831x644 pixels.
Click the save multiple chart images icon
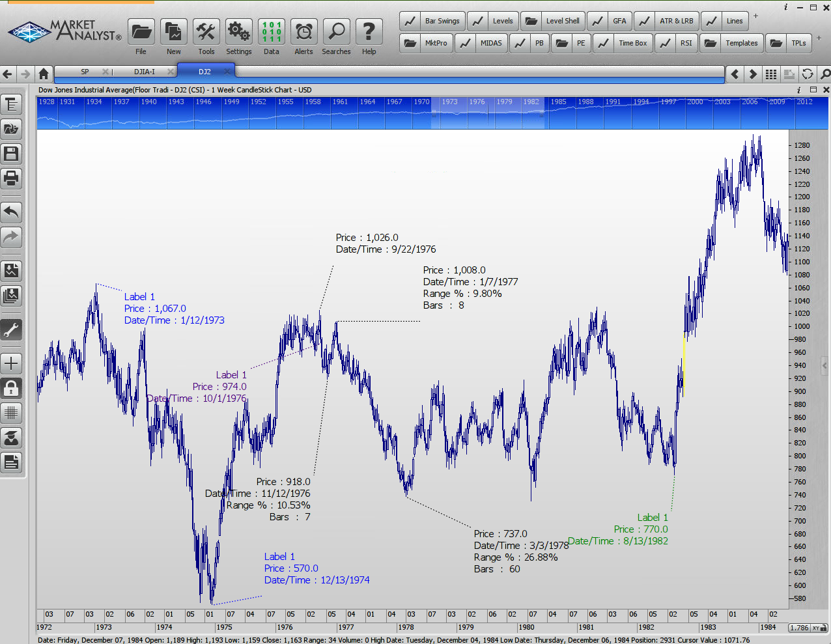[12, 296]
